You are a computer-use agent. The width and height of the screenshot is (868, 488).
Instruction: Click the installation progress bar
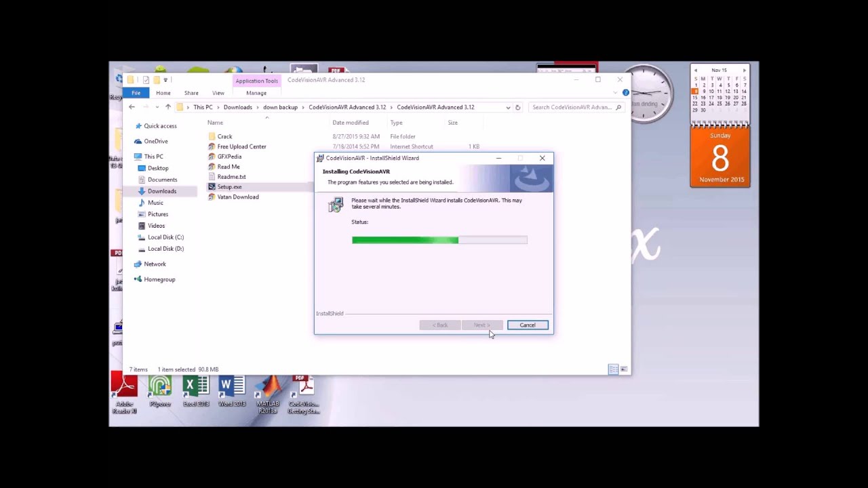439,240
